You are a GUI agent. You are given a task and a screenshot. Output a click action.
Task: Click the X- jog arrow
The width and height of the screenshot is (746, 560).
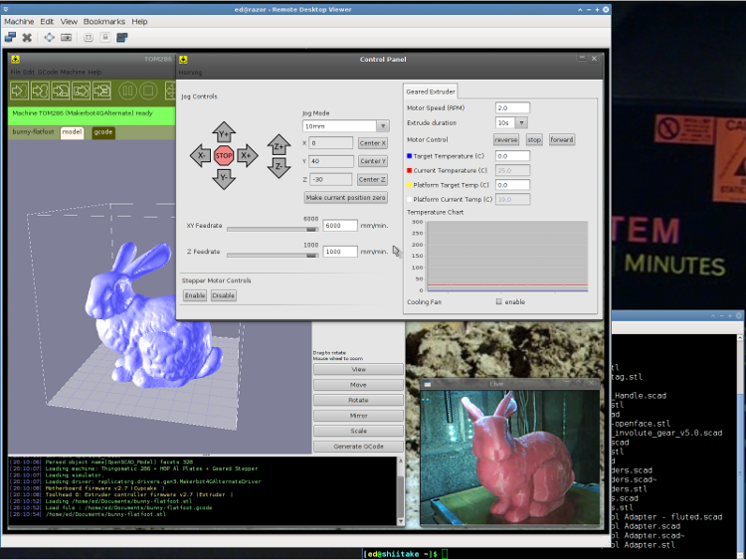[201, 155]
